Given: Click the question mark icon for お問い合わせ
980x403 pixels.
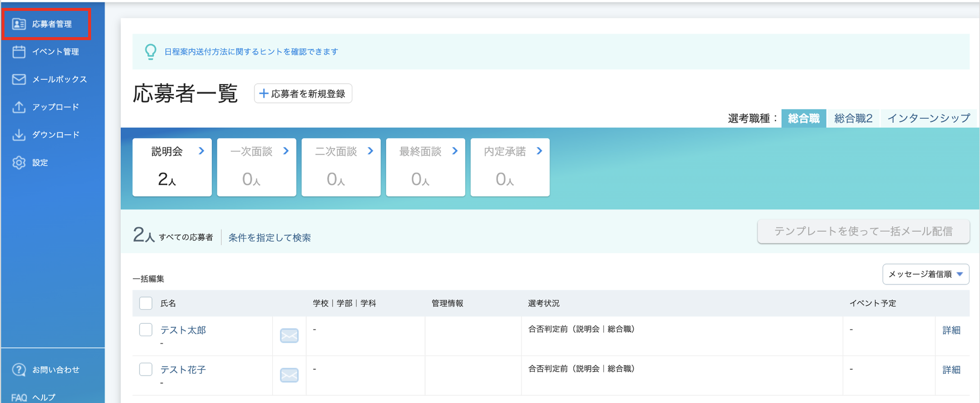Looking at the screenshot, I should pos(19,370).
